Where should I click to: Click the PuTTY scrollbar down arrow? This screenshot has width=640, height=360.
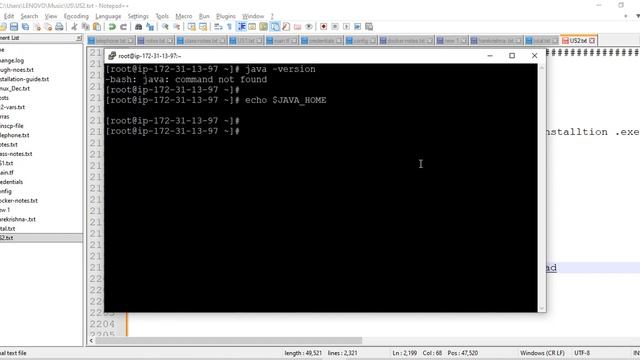(542, 309)
